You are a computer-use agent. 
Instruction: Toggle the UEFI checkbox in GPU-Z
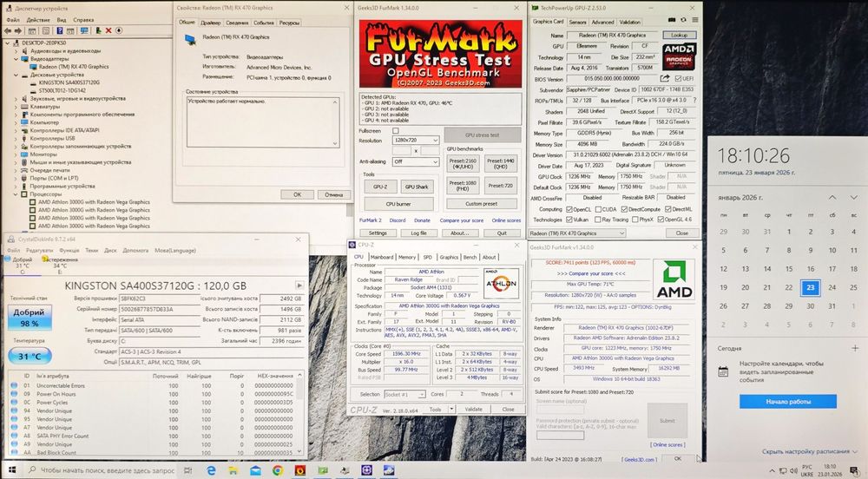click(x=679, y=79)
